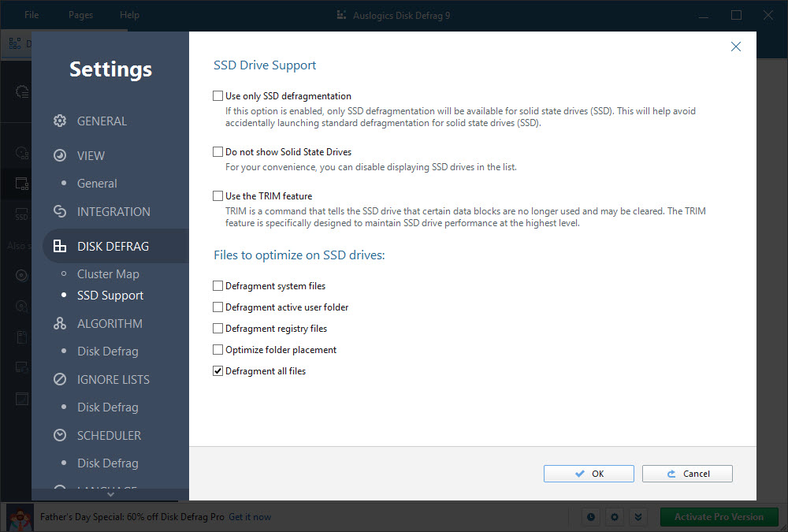The width and height of the screenshot is (788, 532).
Task: Click the 'Settings' title in the sidebar
Action: (110, 69)
